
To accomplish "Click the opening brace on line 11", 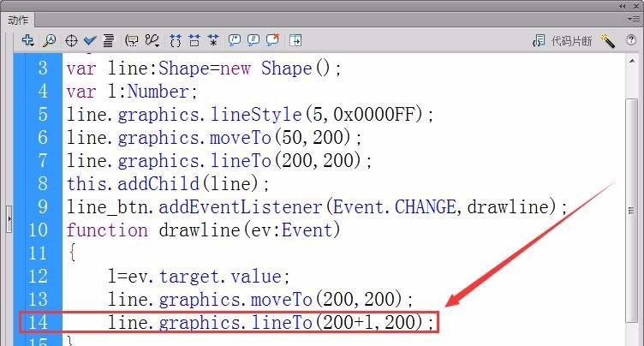I will [x=72, y=253].
